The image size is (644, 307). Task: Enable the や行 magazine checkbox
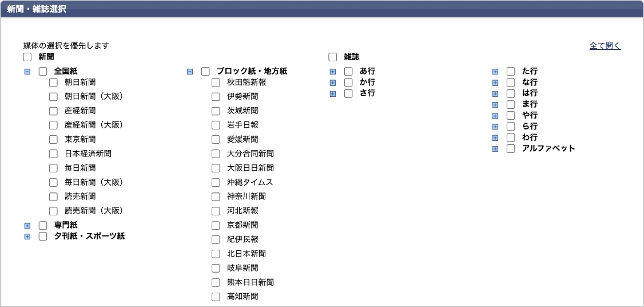(x=511, y=116)
